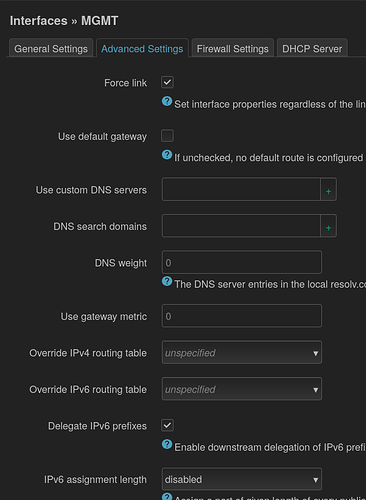The image size is (366, 500).
Task: Click the 'Enable downstream delegation of IPv6' description
Action: pos(270,447)
